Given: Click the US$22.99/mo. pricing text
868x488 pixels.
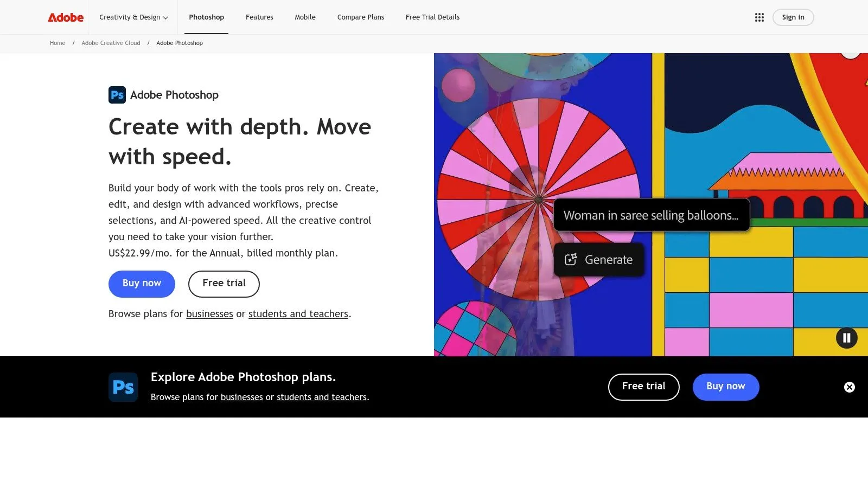Looking at the screenshot, I should 223,253.
